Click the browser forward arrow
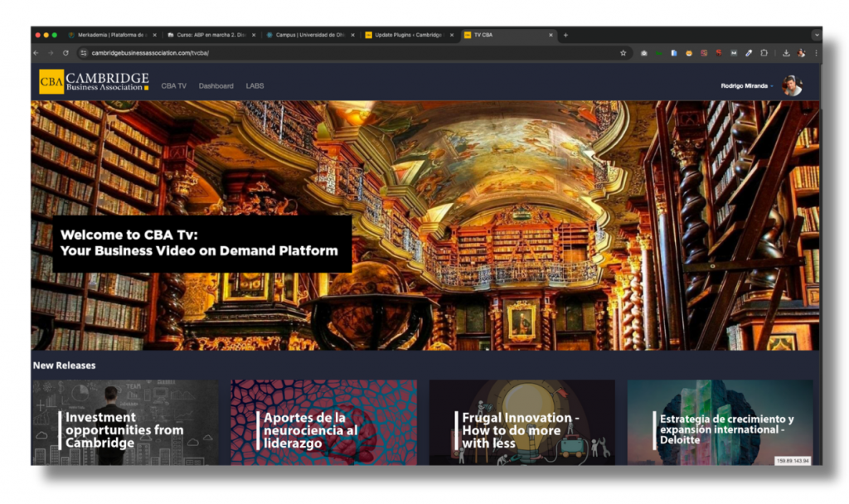Image resolution: width=849 pixels, height=504 pixels. click(51, 53)
